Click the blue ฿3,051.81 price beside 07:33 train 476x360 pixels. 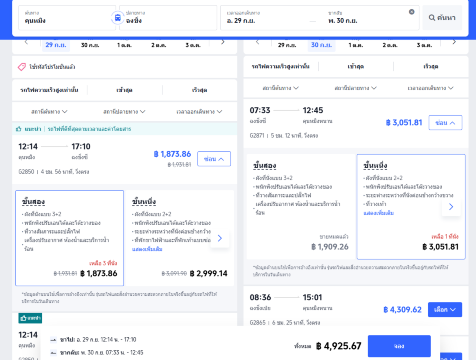point(404,123)
